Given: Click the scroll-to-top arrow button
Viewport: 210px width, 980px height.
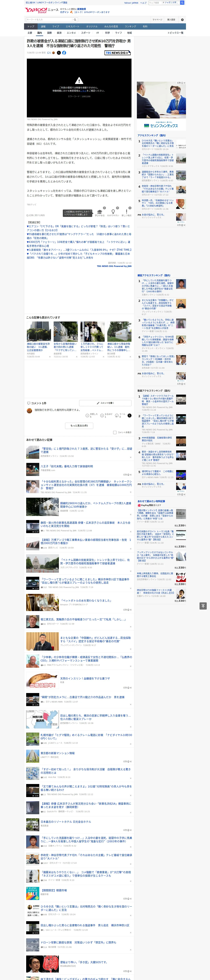Looking at the screenshot, I should [203, 606].
